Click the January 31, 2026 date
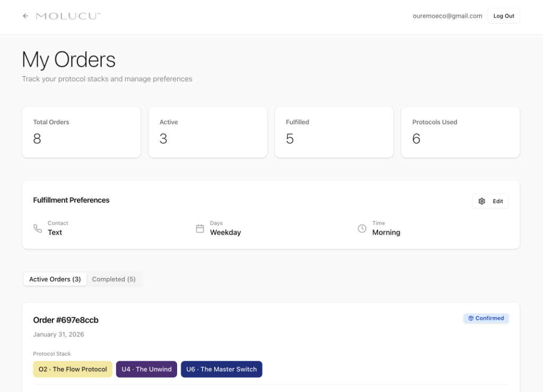Viewport: 543px width, 392px height. click(x=58, y=335)
